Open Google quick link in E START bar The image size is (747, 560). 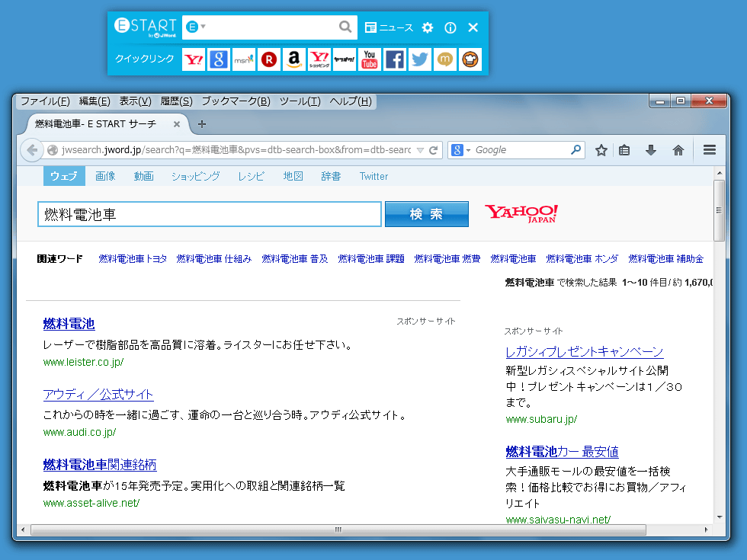[219, 59]
